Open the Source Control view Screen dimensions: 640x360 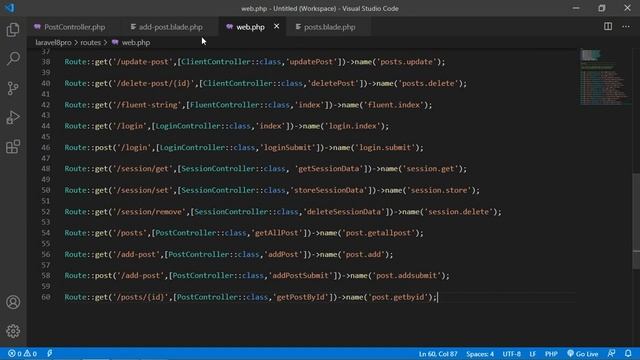coord(13,88)
